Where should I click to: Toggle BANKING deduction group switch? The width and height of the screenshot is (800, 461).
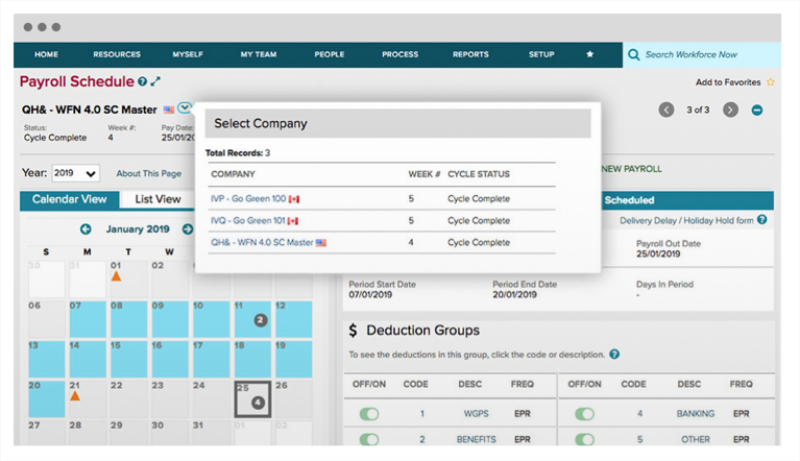pos(585,414)
